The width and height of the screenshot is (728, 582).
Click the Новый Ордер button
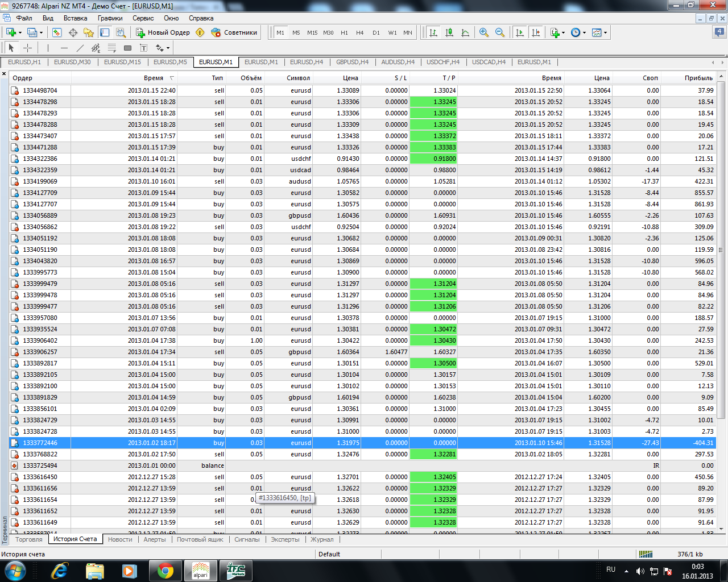pos(163,32)
